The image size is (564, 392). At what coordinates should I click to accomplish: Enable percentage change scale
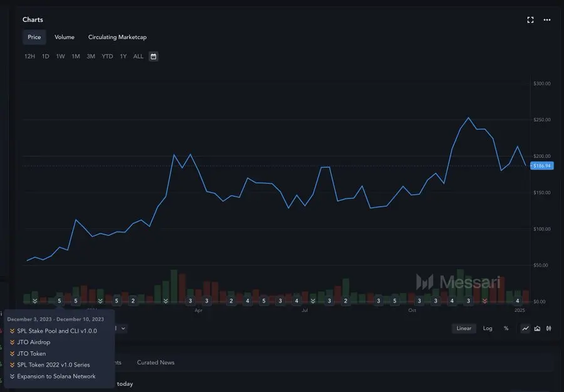pyautogui.click(x=506, y=328)
